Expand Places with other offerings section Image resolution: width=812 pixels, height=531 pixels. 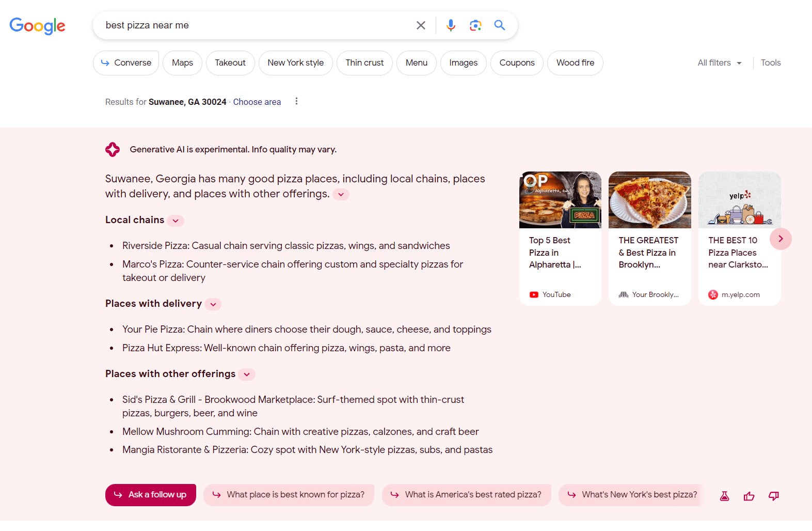247,374
